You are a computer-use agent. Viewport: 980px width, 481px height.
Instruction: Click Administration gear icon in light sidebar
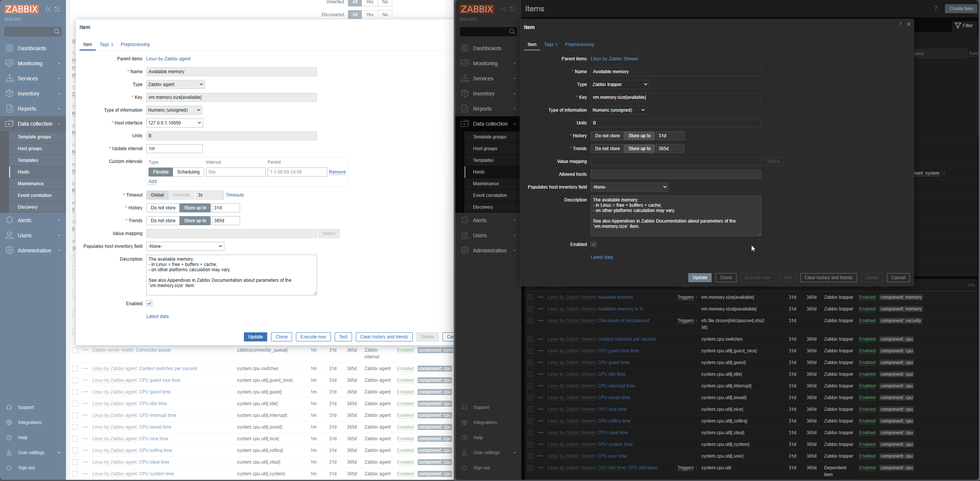[9, 250]
